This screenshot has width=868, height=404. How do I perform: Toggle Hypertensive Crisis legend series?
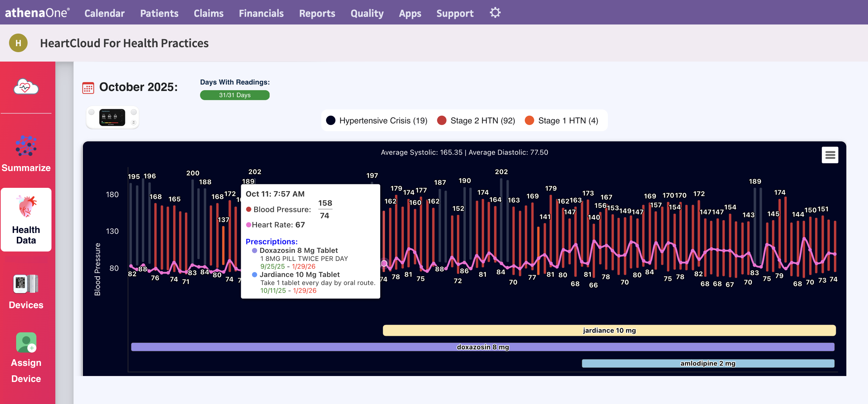pyautogui.click(x=377, y=121)
